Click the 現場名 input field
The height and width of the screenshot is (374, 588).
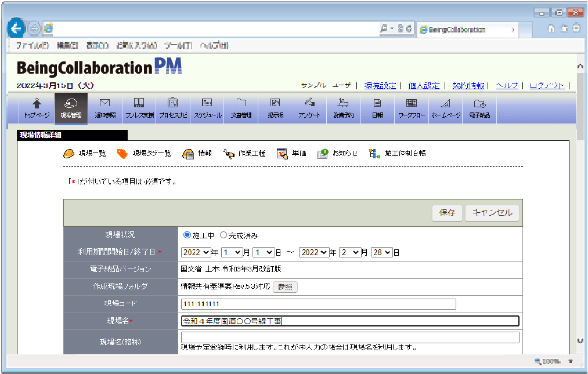point(350,321)
